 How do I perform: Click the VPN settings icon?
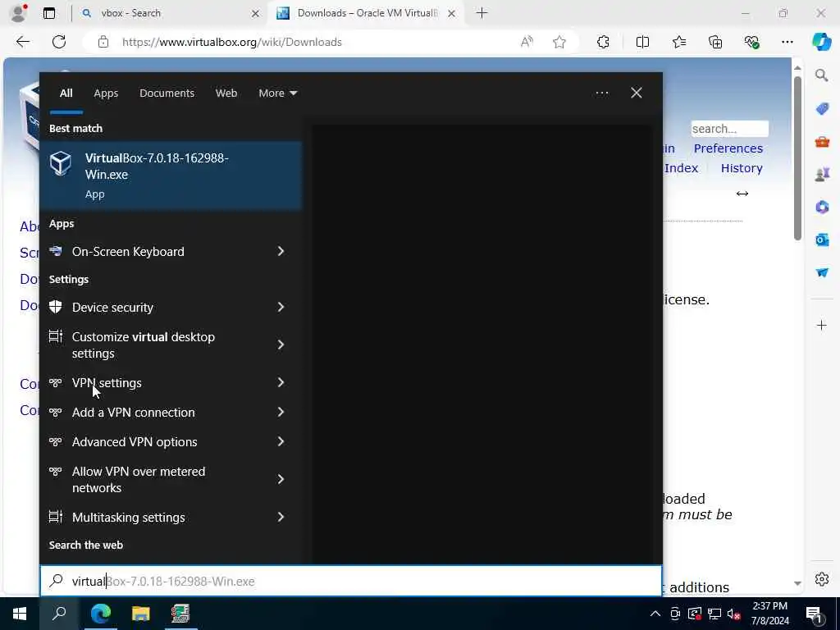pyautogui.click(x=55, y=382)
